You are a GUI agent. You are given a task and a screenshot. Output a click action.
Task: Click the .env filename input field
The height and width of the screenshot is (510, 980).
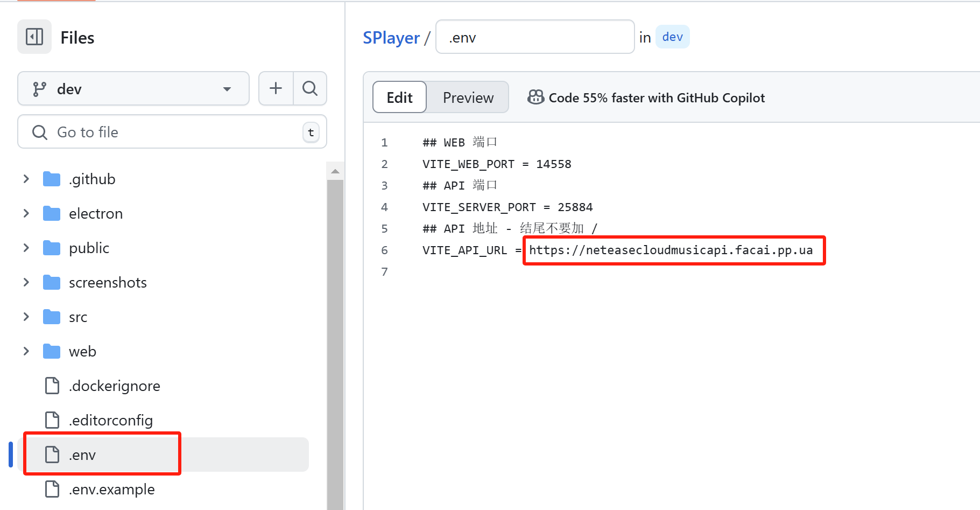tap(535, 37)
